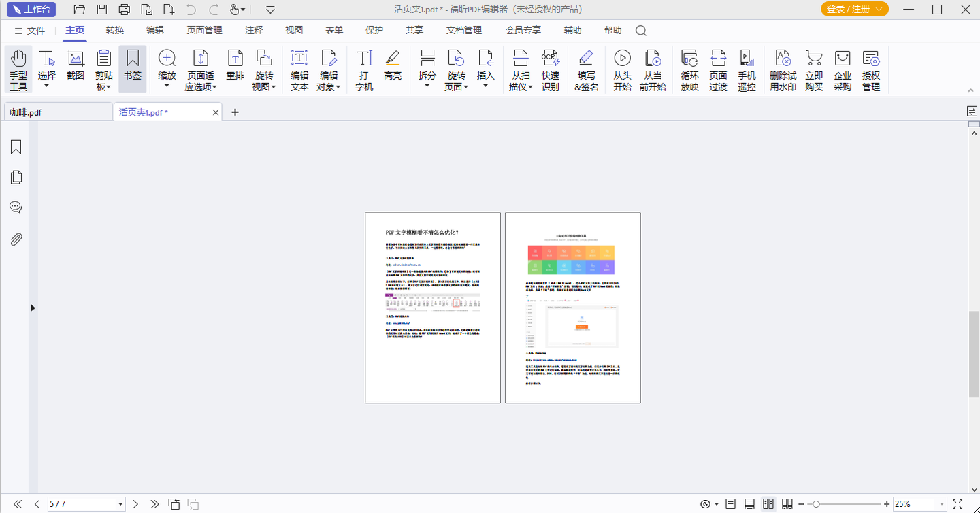Open Fill & Sign (填写&签名)
Image resolution: width=980 pixels, height=513 pixels.
tap(586, 69)
